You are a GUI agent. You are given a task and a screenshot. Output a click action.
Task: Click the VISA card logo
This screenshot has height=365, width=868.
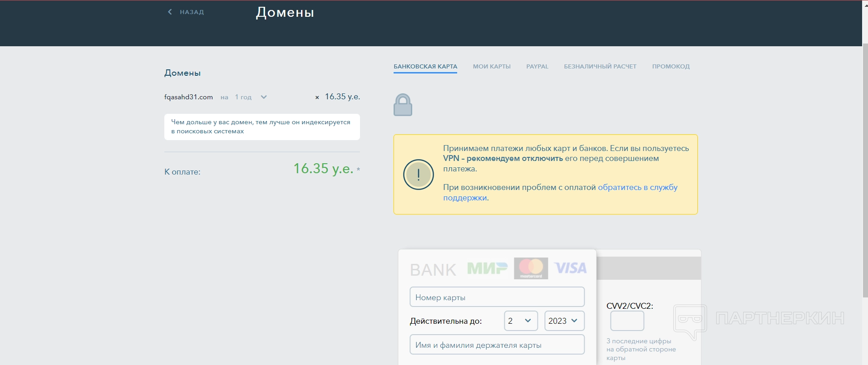[x=570, y=268]
